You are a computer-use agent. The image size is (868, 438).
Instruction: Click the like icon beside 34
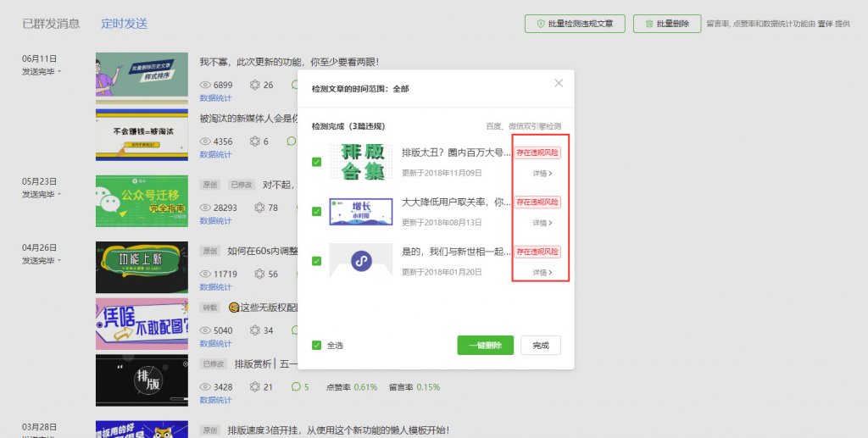click(254, 330)
